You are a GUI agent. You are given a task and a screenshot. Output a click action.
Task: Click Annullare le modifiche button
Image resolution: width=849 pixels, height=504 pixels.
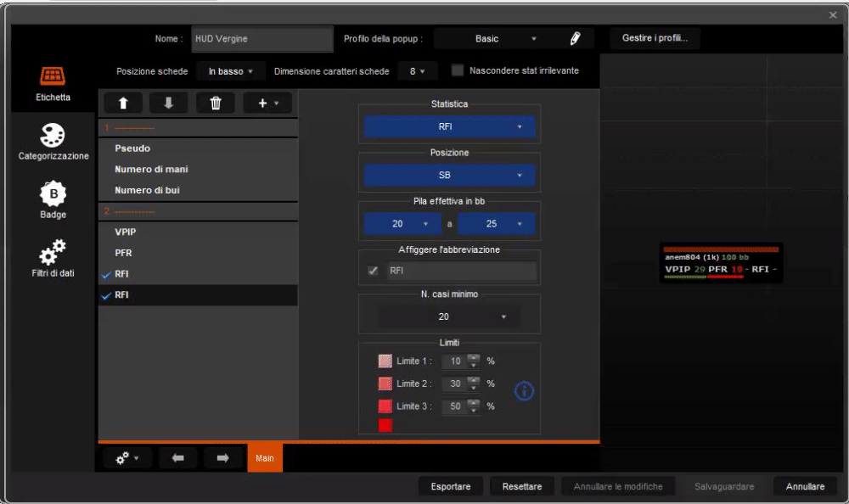[x=618, y=486]
